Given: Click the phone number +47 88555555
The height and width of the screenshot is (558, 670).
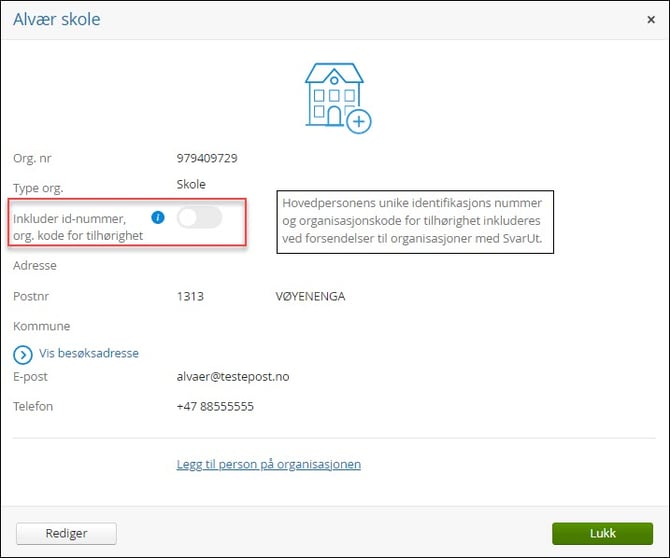Looking at the screenshot, I should pos(215,407).
